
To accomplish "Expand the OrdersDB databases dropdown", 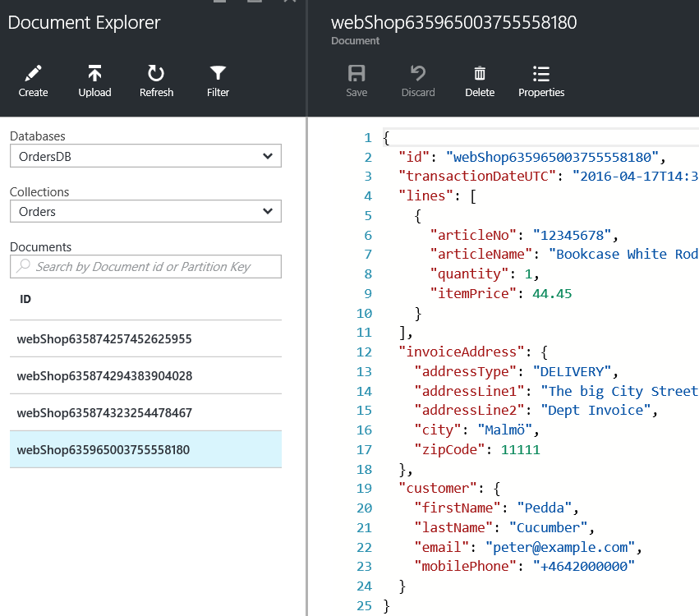I will point(145,156).
